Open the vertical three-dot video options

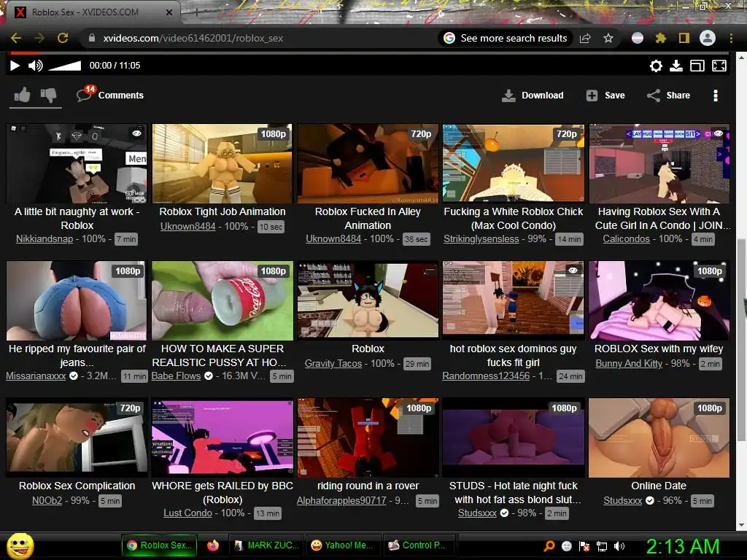tap(716, 96)
